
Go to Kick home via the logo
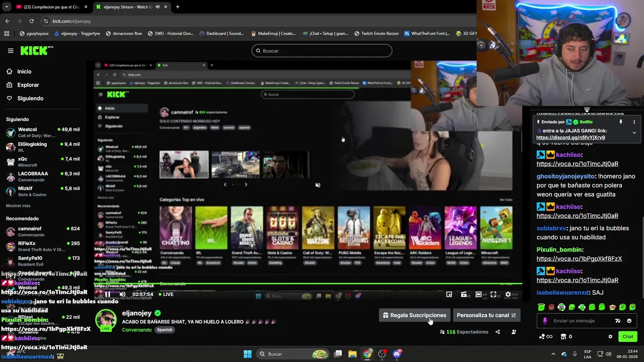tap(36, 50)
